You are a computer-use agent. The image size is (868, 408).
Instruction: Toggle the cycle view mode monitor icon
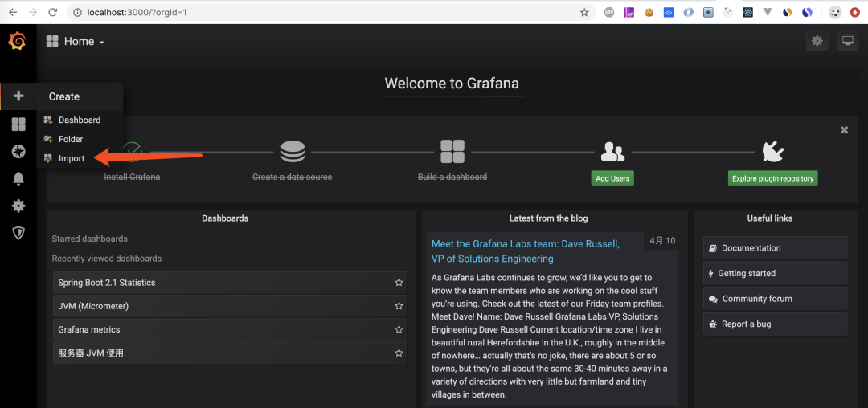(x=848, y=41)
